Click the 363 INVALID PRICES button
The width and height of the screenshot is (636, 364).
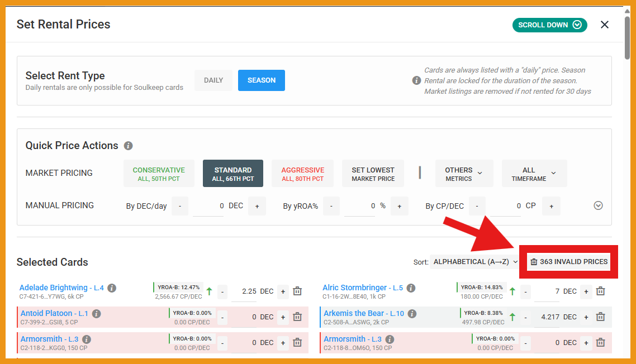[x=569, y=262]
